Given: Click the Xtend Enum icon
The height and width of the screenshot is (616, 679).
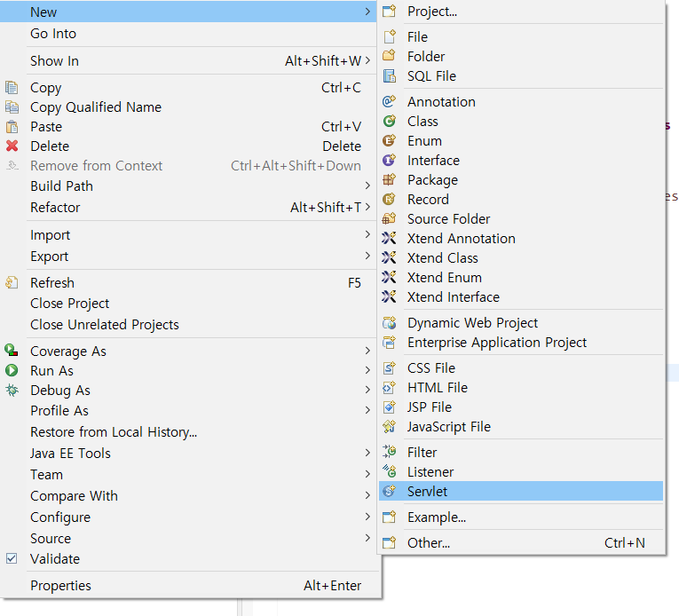Looking at the screenshot, I should click(x=389, y=277).
